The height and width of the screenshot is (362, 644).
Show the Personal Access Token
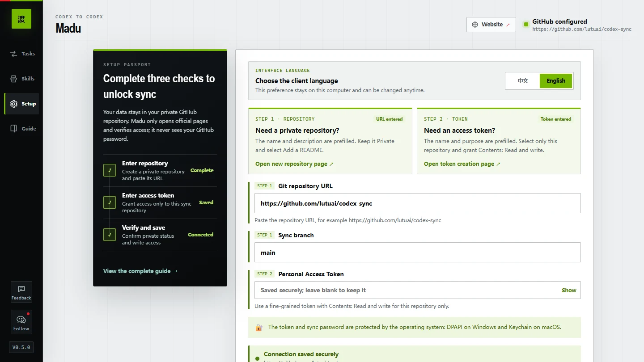pyautogui.click(x=569, y=290)
